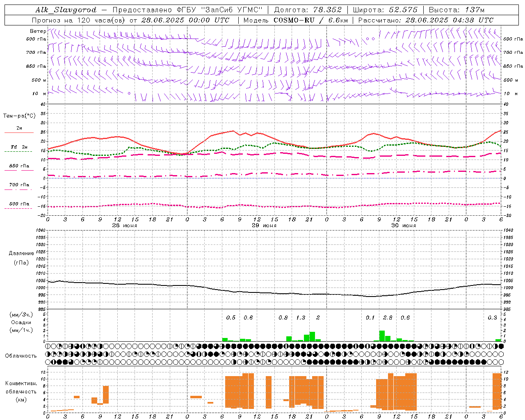
Task: Click the data provider text ФГБУ "ЗапСиб УГМС"
Action: click(221, 10)
